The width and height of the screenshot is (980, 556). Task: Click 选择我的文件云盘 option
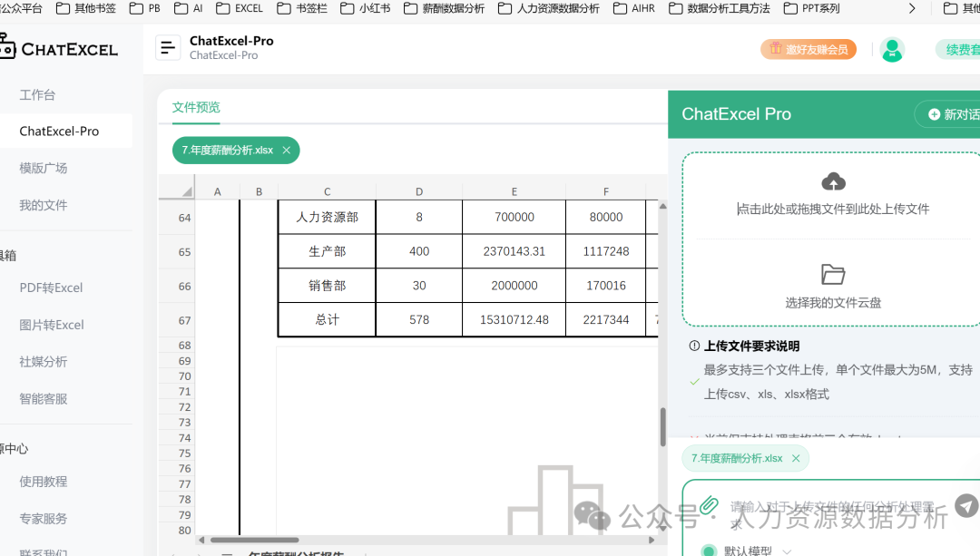(x=833, y=303)
